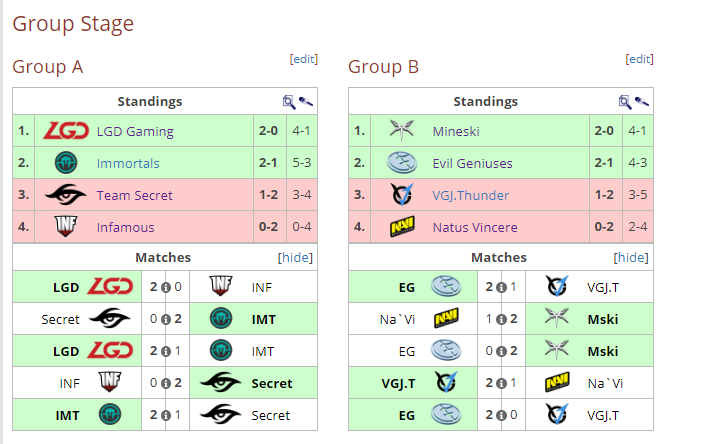
Task: Click the Mineski logo in Group B standings
Action: pos(402,130)
